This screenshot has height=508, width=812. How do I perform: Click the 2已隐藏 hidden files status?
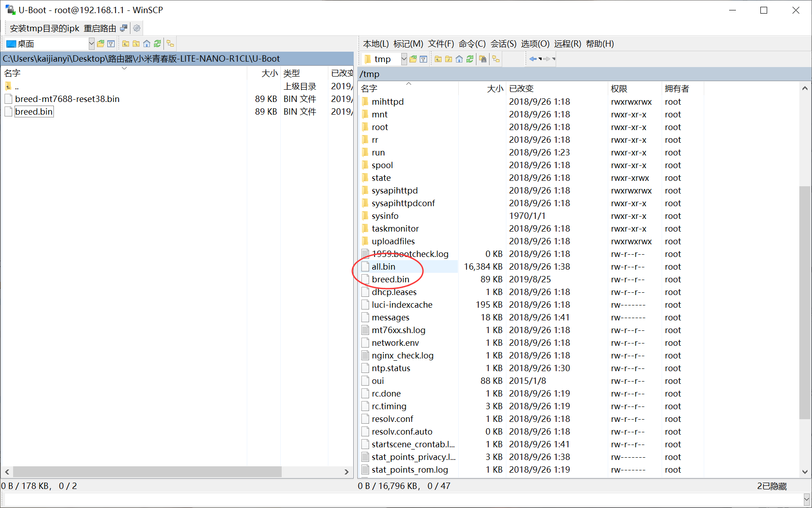(x=772, y=486)
